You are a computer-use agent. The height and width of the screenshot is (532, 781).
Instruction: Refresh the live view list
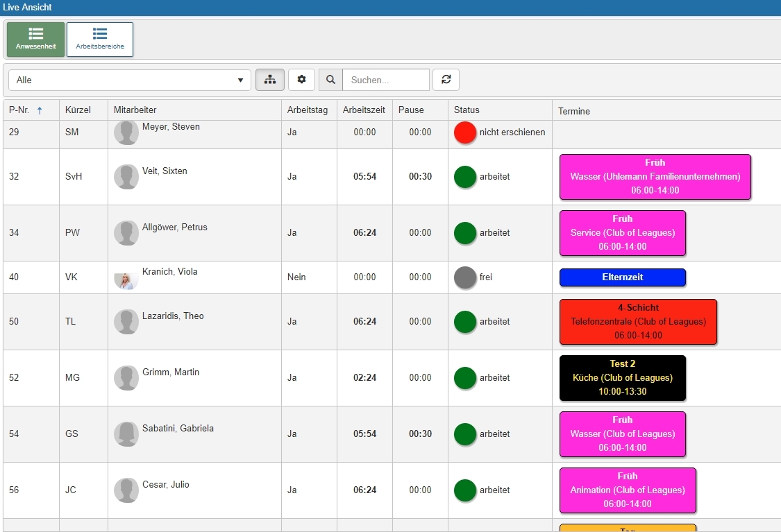point(446,80)
